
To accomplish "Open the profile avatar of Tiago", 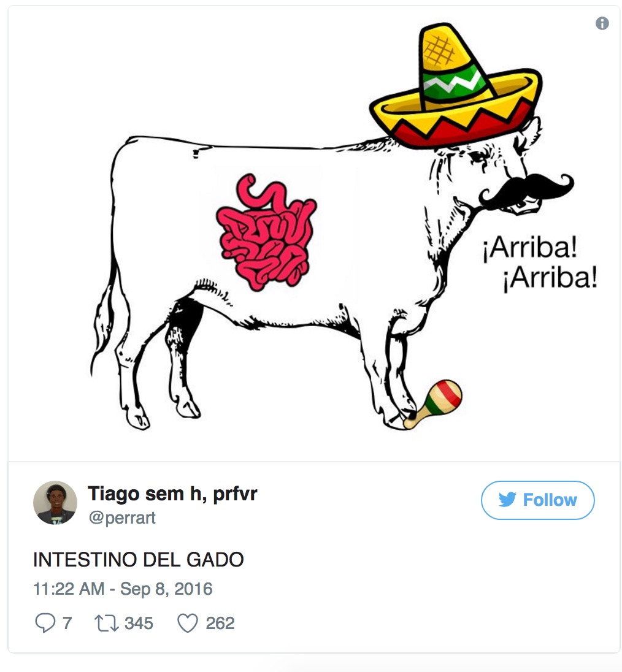I will tap(55, 503).
